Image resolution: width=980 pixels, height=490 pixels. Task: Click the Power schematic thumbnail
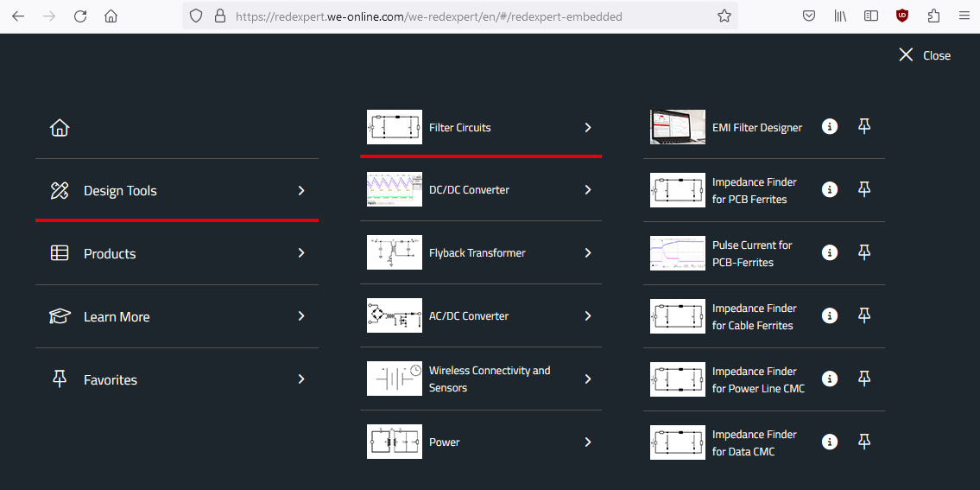point(395,442)
